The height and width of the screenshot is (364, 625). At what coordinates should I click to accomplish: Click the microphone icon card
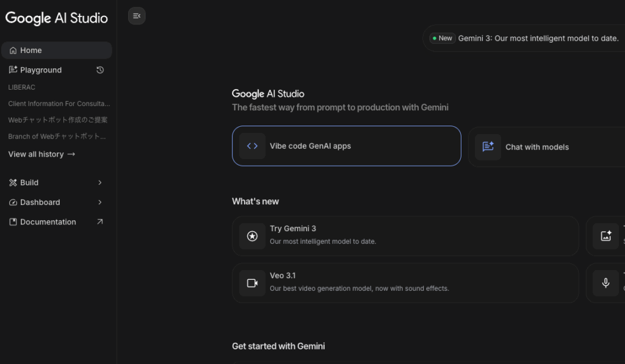click(605, 283)
